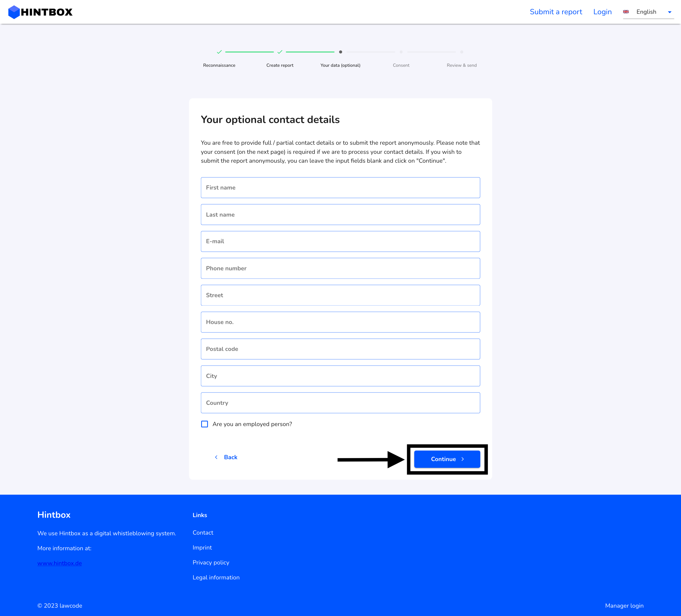
Task: Check the employed person checkbox
Action: tap(205, 424)
